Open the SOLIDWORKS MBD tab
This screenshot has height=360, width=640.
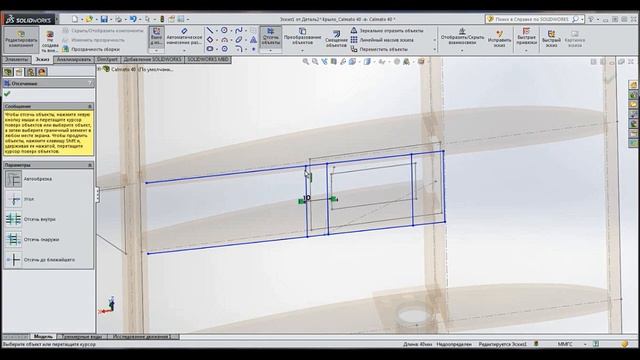coord(208,60)
